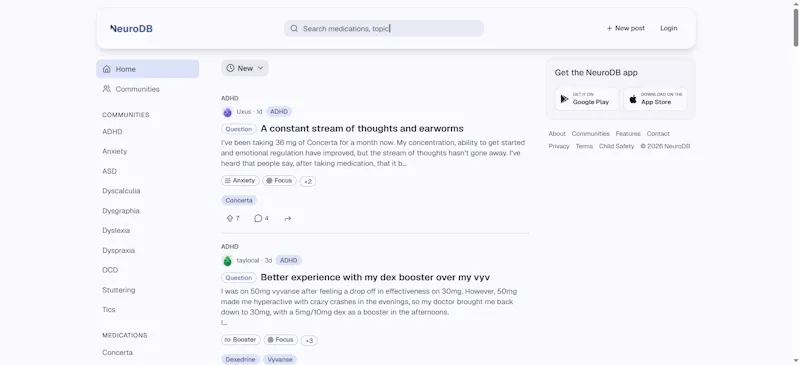Click the Uxus user avatar

(x=227, y=112)
